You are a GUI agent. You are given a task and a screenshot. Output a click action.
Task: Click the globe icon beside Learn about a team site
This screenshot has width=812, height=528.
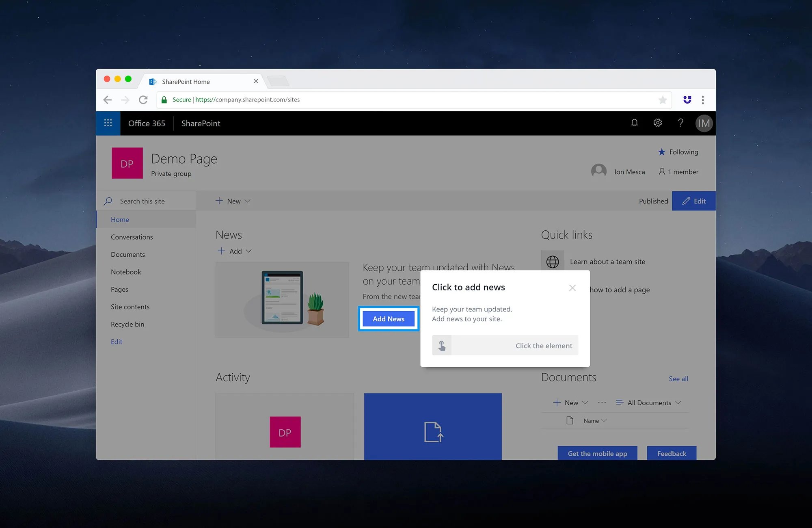pyautogui.click(x=553, y=262)
